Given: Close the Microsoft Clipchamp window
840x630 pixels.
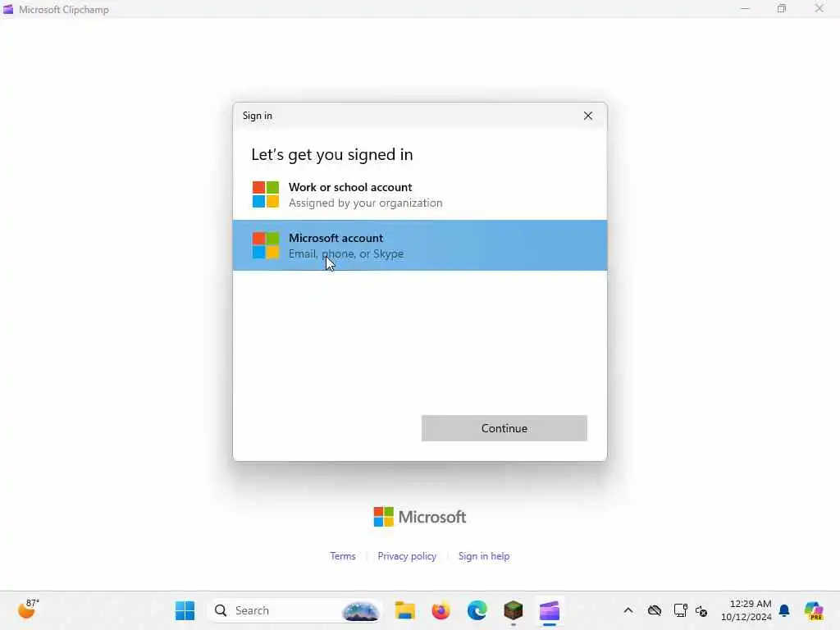Looking at the screenshot, I should point(819,9).
